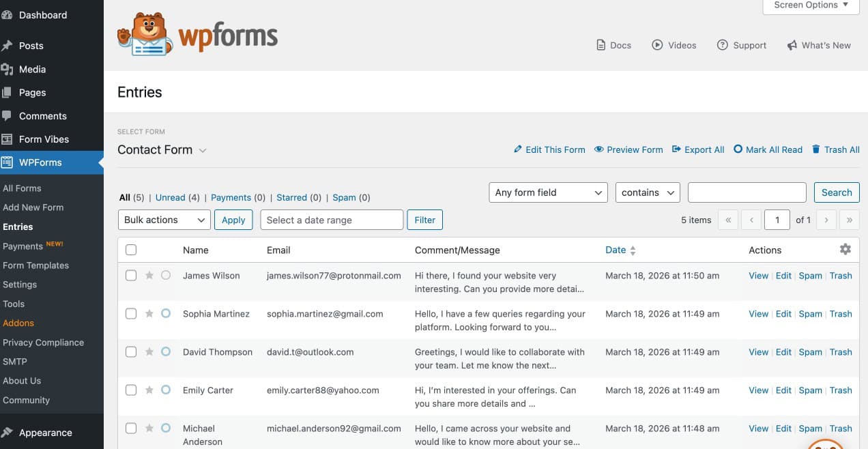View the James Wilson entry

pos(758,276)
